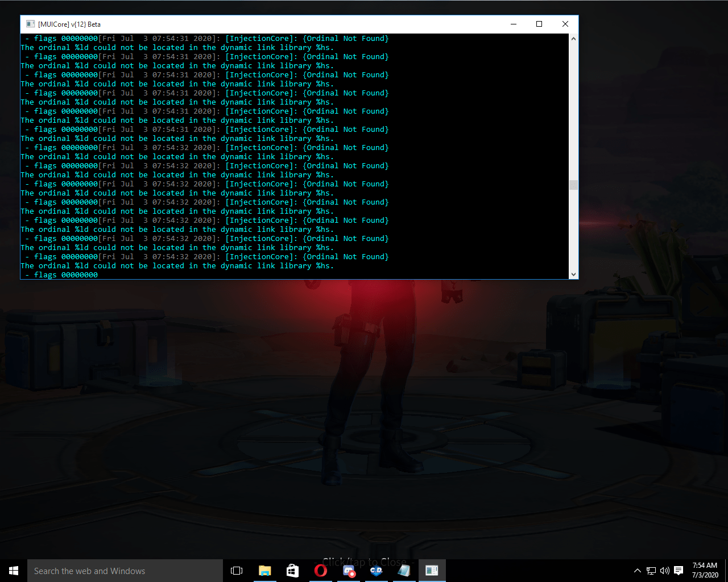Select the active MUICore console taskbar button
Screen dimensions: 728x582
click(432, 571)
